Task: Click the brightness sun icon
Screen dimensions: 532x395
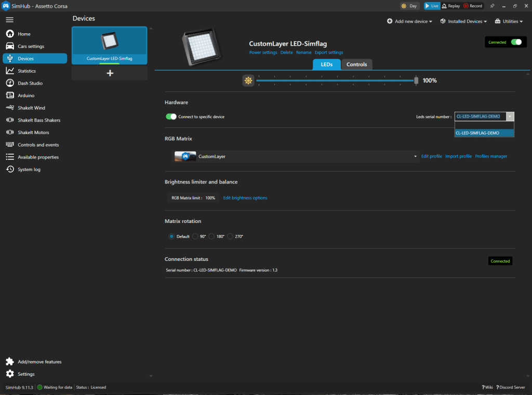Action: [248, 81]
